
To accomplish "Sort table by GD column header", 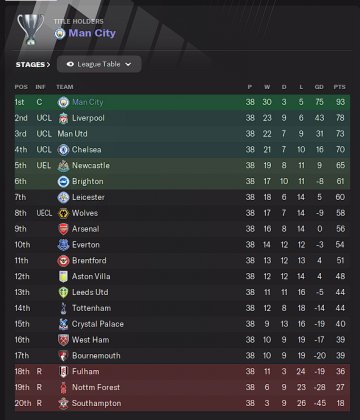I will pos(319,87).
